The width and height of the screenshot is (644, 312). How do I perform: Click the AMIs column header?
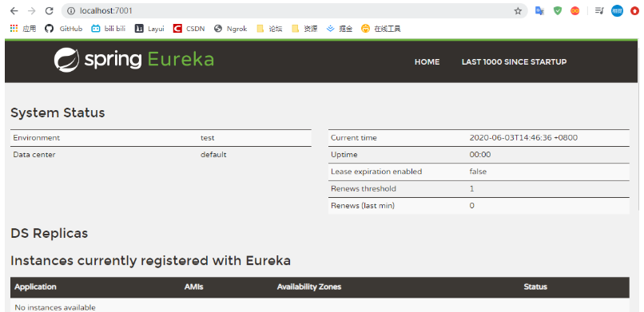193,286
